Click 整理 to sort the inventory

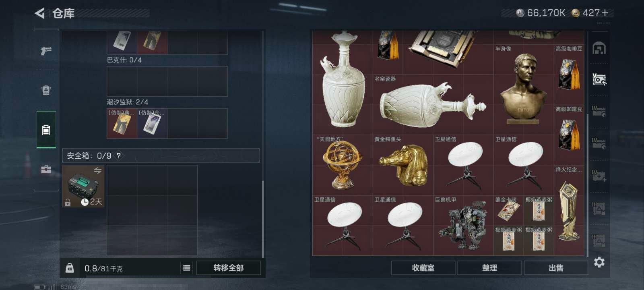pyautogui.click(x=489, y=268)
